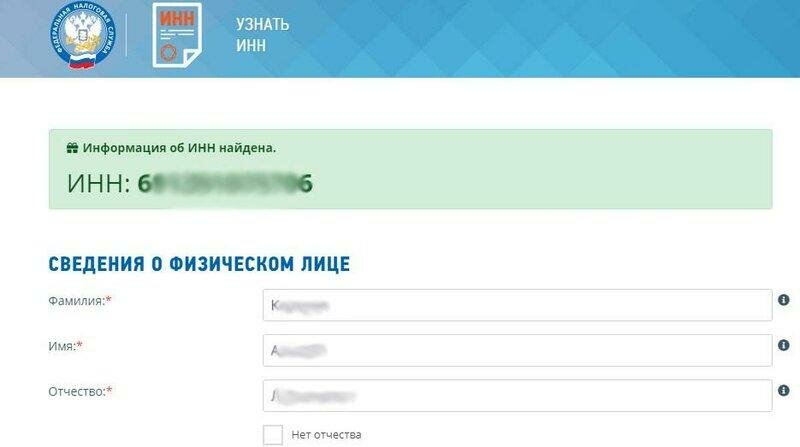Click the gift icon in green alert
This screenshot has width=800, height=447.
(x=72, y=148)
